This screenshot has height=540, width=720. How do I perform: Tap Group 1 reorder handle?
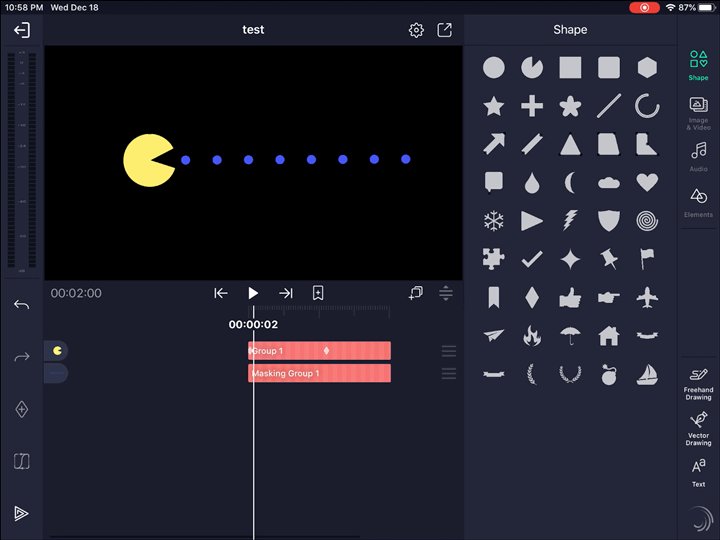point(449,351)
